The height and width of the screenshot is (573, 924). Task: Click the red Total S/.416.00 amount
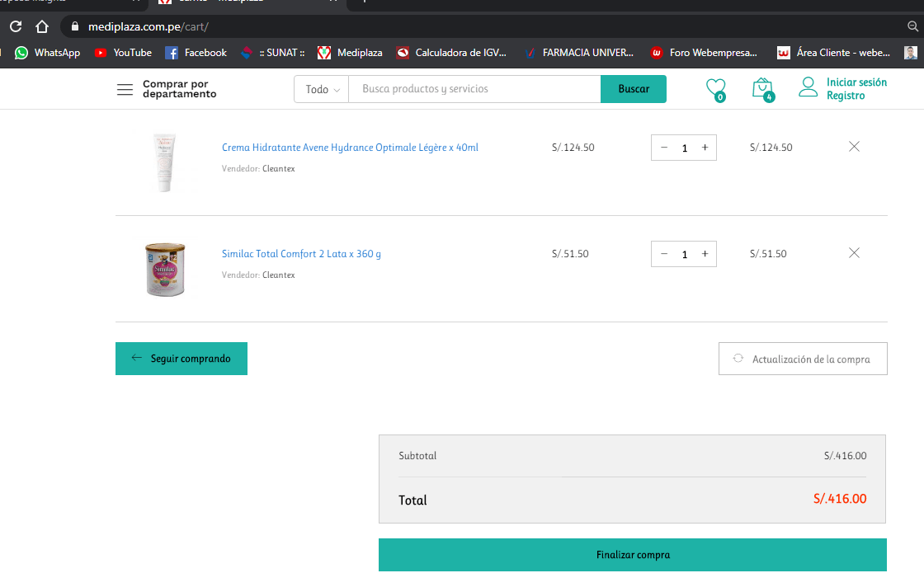(x=840, y=499)
